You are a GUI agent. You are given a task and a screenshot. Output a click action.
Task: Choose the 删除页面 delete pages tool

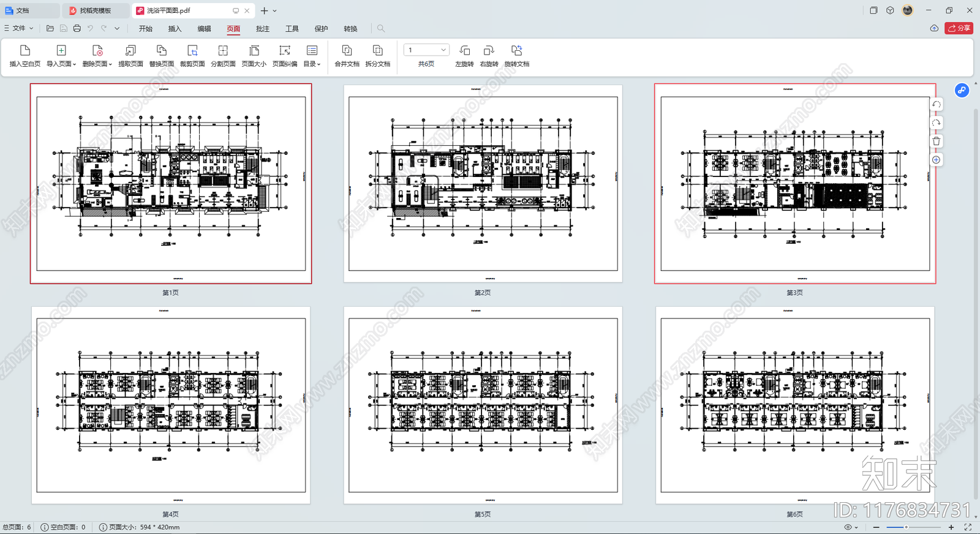pos(97,56)
